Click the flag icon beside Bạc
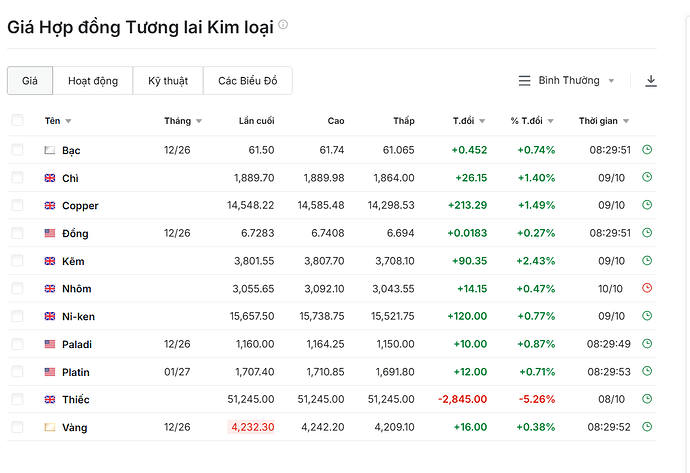Screen dimensions: 690x473 click(50, 150)
